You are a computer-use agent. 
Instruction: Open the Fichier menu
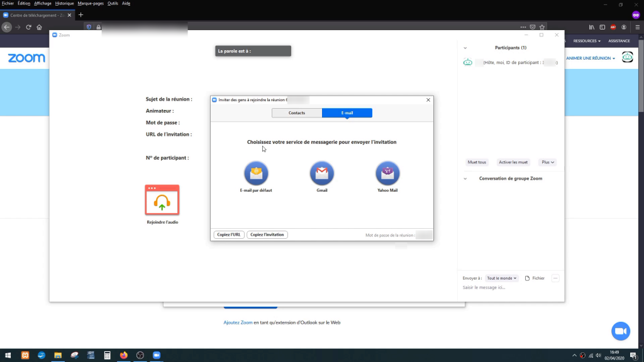coord(8,3)
